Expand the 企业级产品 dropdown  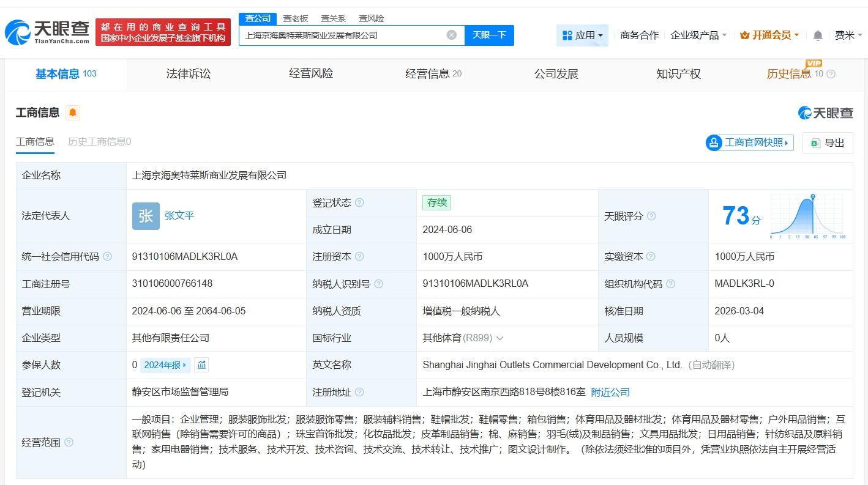pyautogui.click(x=698, y=35)
